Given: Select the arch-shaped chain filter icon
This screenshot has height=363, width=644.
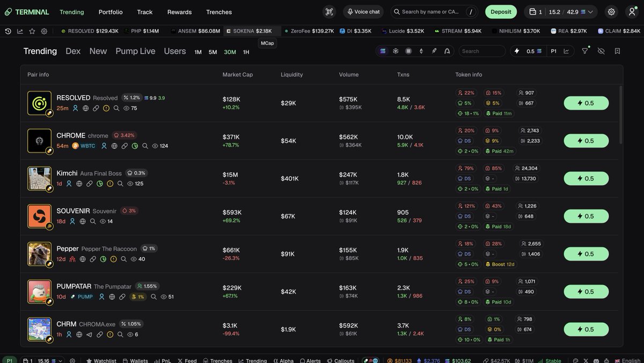Looking at the screenshot, I should click(447, 51).
